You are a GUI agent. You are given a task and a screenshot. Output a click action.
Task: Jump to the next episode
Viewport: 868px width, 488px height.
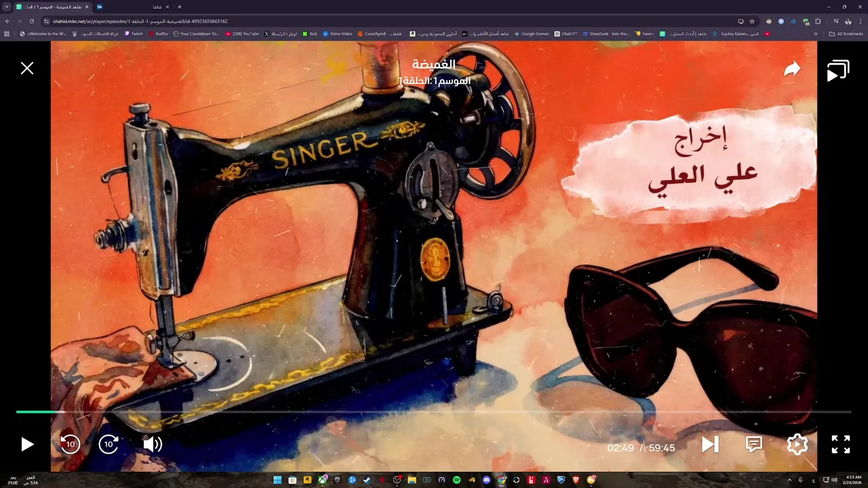[710, 444]
